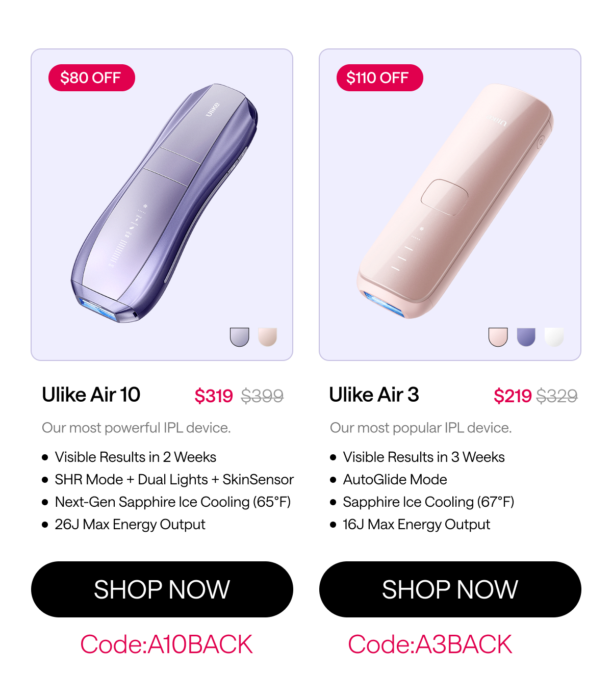This screenshot has height=700, width=612.
Task: Choose the white swatch for Ulike Air 3
Action: pos(554,337)
